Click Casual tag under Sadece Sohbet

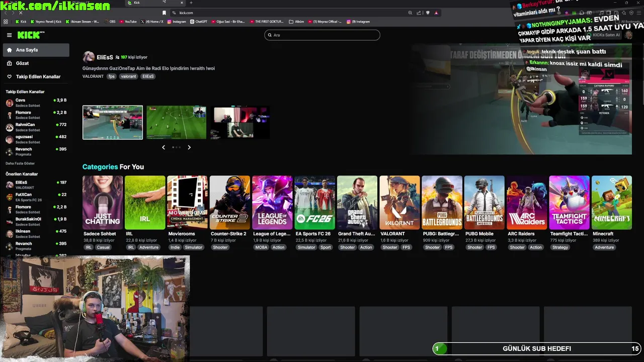click(x=103, y=247)
